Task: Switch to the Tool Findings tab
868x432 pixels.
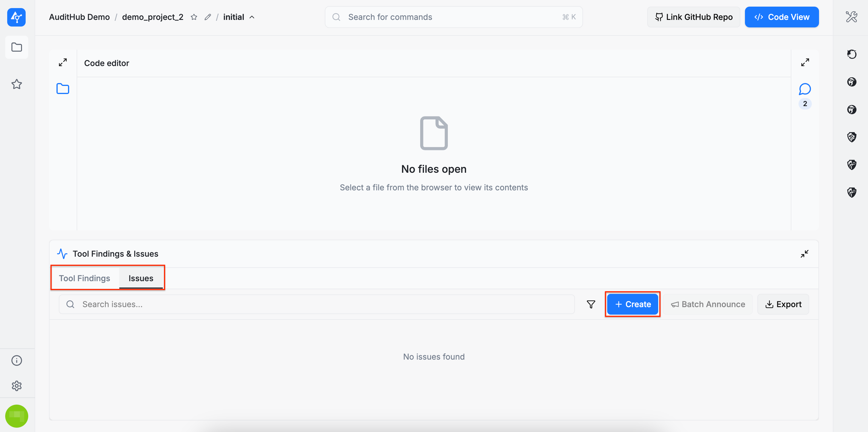Action: (84, 278)
